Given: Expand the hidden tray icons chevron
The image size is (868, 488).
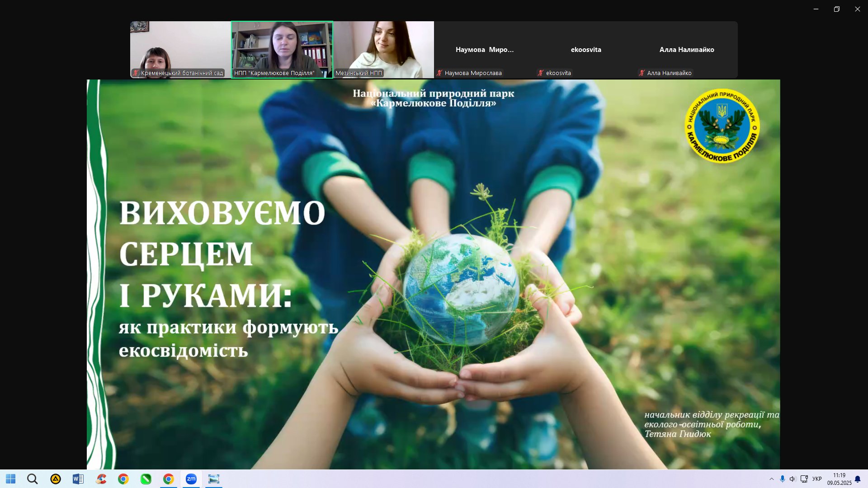Looking at the screenshot, I should tap(771, 479).
